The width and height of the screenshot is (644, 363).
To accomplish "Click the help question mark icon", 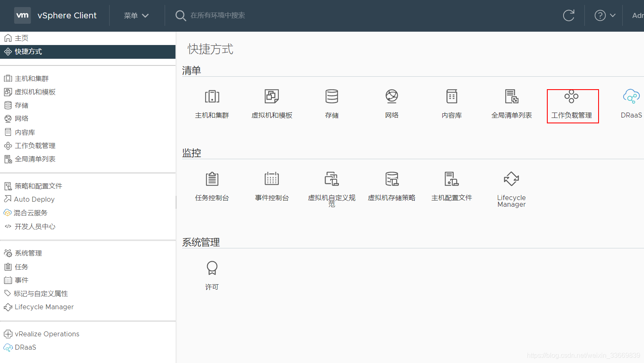I will 600,15.
